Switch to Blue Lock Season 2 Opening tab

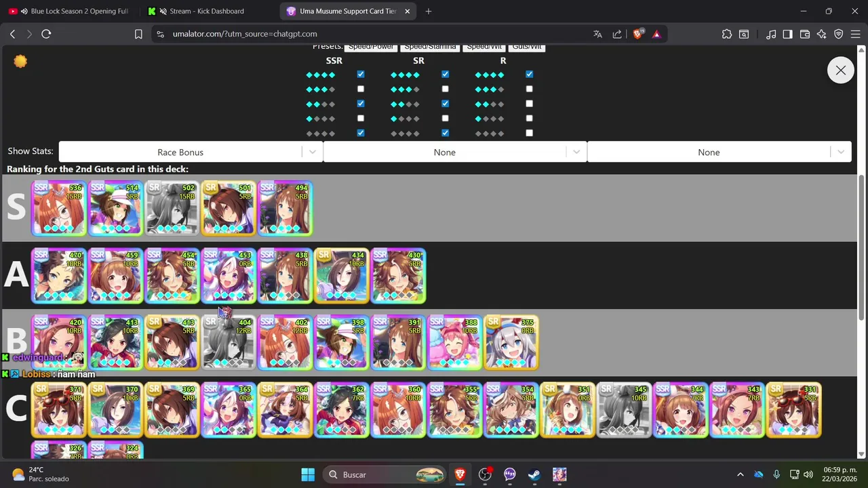tap(71, 11)
